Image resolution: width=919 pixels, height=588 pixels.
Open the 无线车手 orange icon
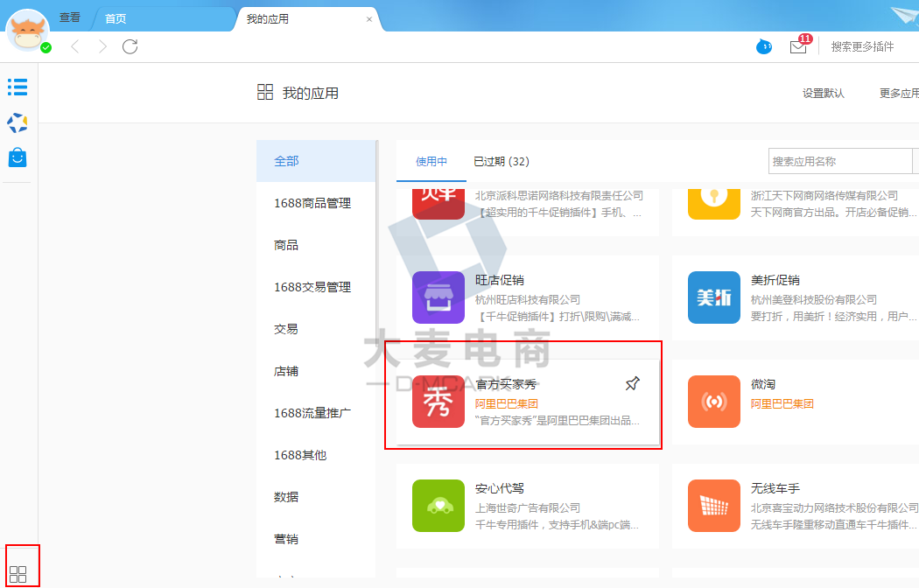click(714, 506)
